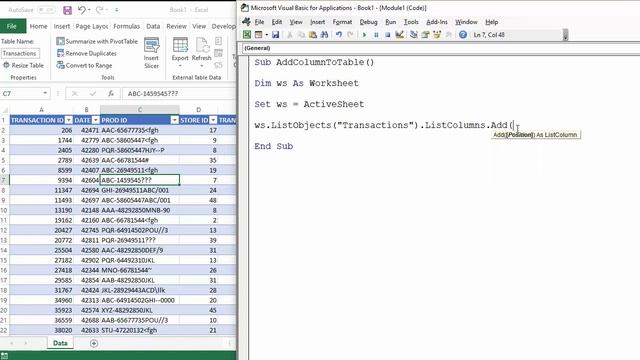Switch to Excel Formulas ribbon tab
The image size is (640, 360).
pyautogui.click(x=127, y=26)
